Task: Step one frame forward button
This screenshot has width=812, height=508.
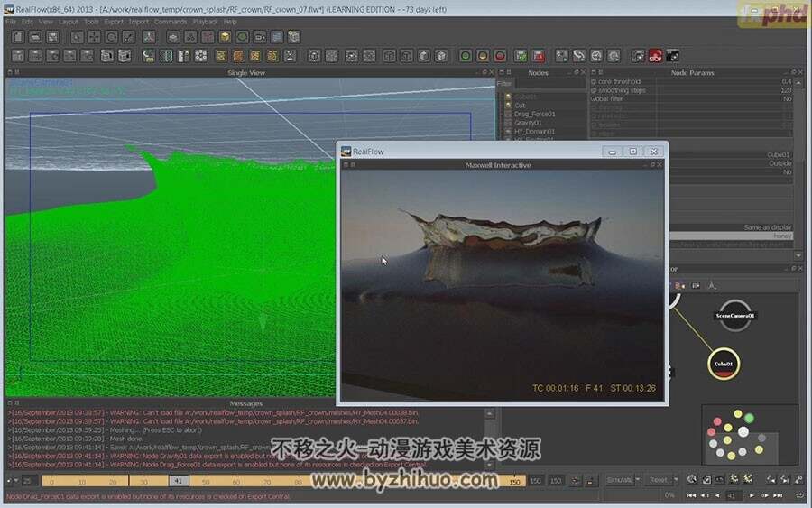Action: pyautogui.click(x=764, y=495)
